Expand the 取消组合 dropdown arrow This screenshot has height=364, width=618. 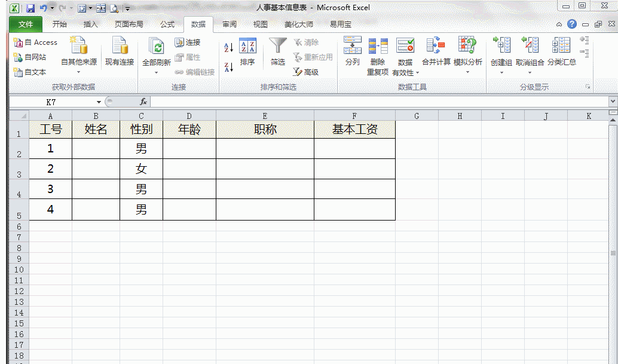(x=530, y=72)
